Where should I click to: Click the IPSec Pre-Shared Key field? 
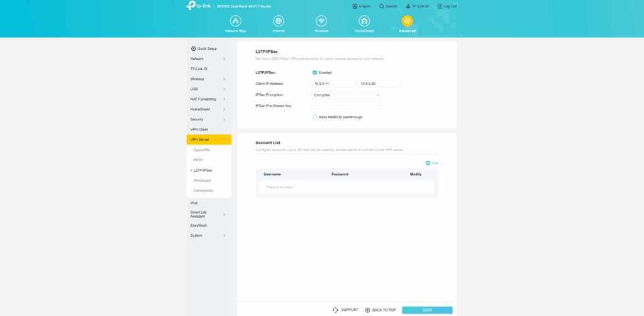[347, 106]
